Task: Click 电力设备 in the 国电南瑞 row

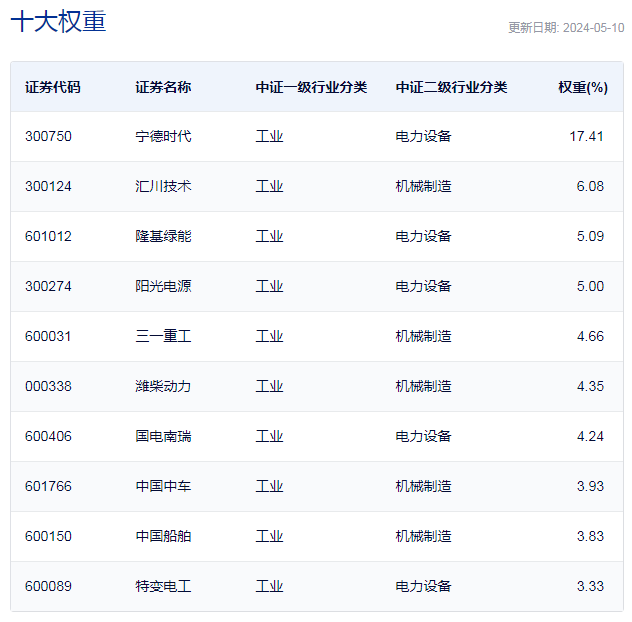Action: pyautogui.click(x=423, y=436)
